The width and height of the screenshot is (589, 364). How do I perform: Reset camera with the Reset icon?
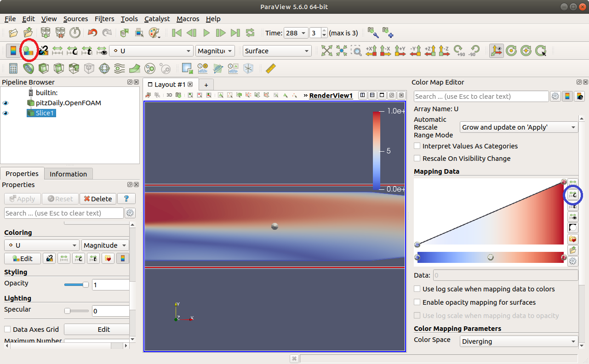(326, 51)
